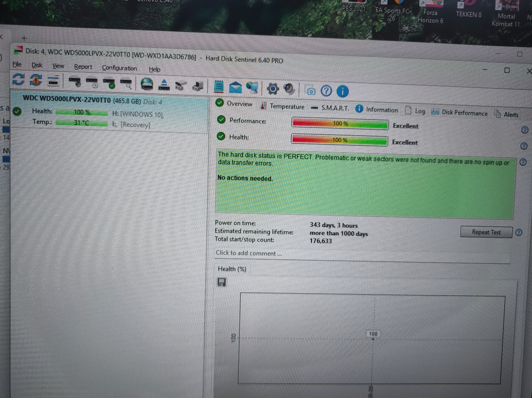Viewport: 532px width, 398px height.
Task: Click the question mark help toolbar icon
Action: coord(326,91)
